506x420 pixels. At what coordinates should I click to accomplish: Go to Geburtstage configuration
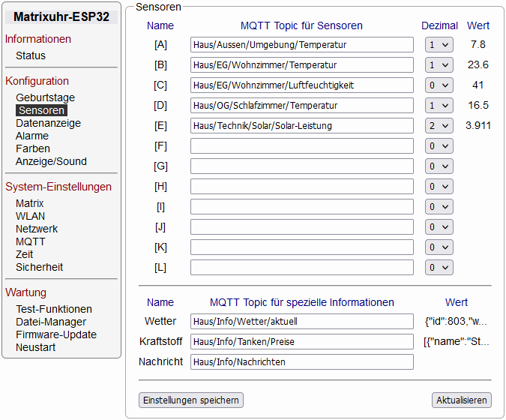click(45, 97)
